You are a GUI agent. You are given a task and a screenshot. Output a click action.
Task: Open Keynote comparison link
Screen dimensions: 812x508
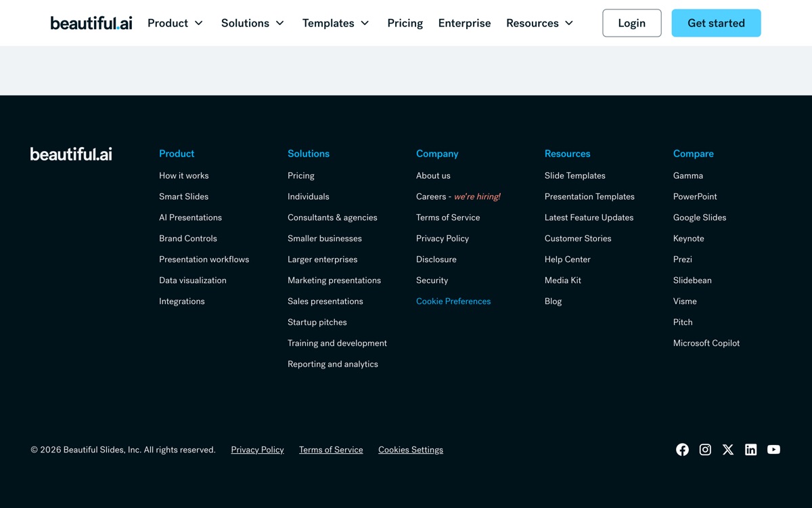pos(689,238)
